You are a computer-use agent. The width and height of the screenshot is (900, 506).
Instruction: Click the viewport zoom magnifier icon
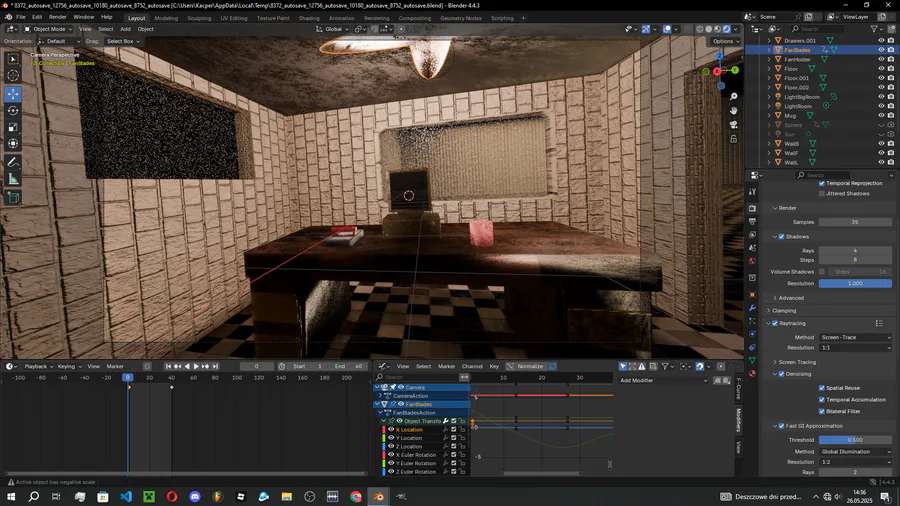tap(734, 96)
